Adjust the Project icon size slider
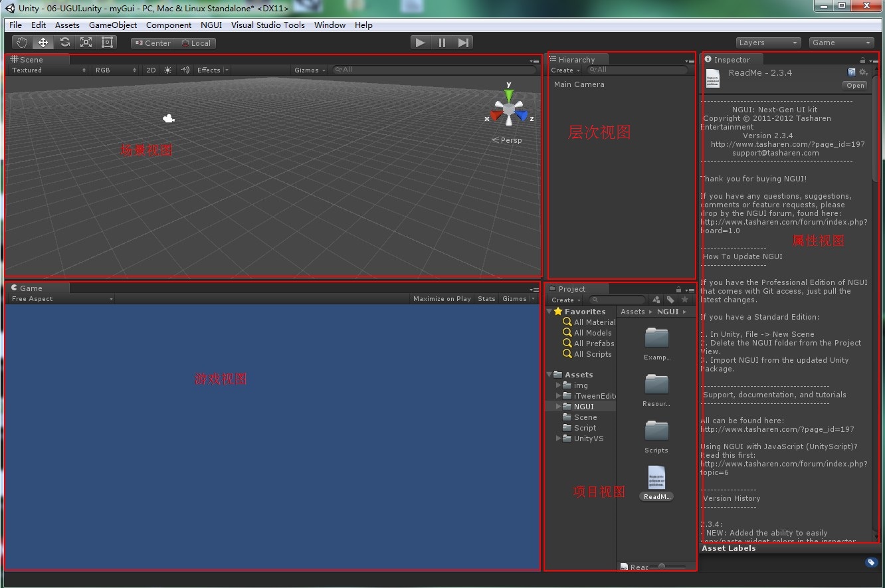 668,567
